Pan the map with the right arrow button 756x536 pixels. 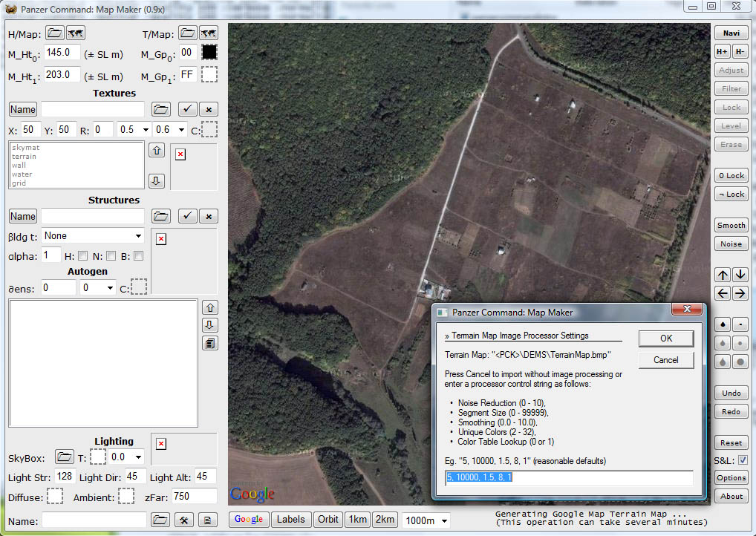(x=740, y=292)
